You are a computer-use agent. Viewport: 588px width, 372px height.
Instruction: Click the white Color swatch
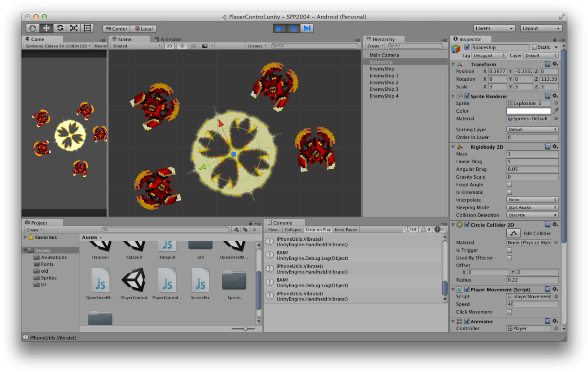(x=529, y=111)
